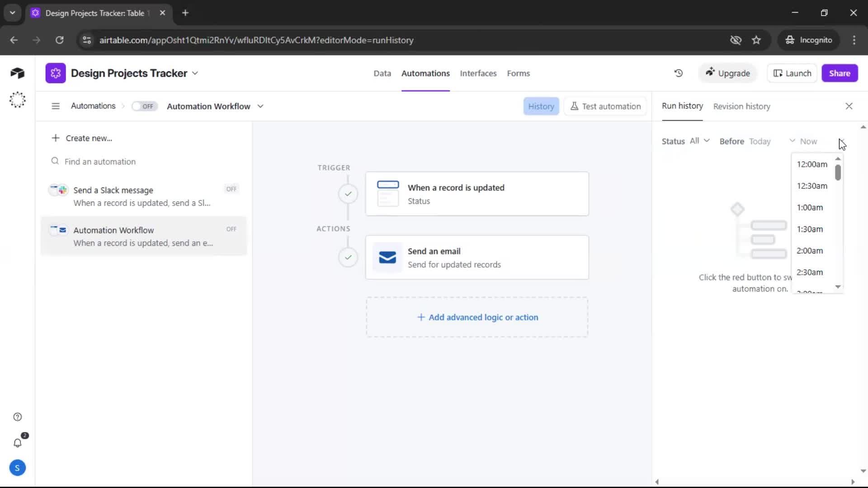Screen dimensions: 868x488
Task: Select the Revision history tab
Action: click(x=741, y=106)
